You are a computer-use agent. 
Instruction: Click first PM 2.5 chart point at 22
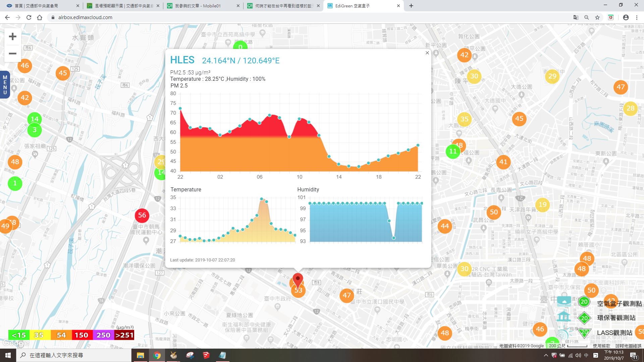[180, 108]
